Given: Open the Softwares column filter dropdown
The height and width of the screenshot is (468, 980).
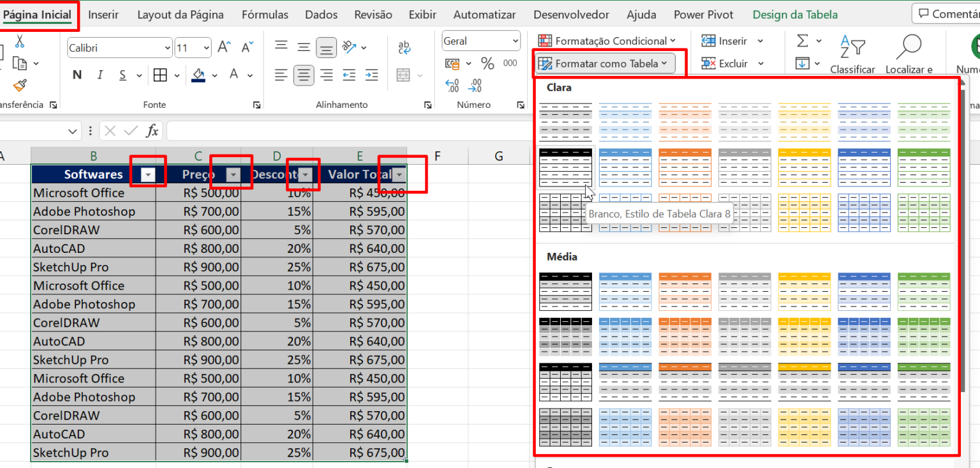Looking at the screenshot, I should click(x=148, y=175).
